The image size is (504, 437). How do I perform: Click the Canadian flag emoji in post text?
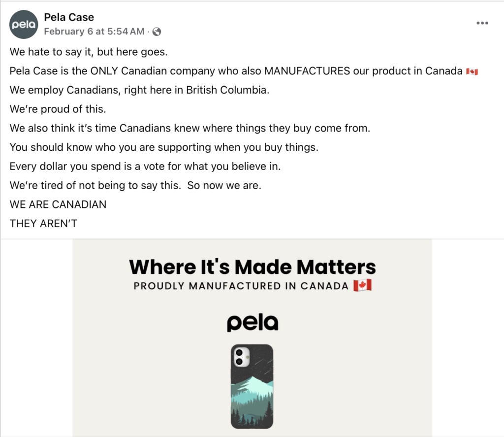pos(472,71)
